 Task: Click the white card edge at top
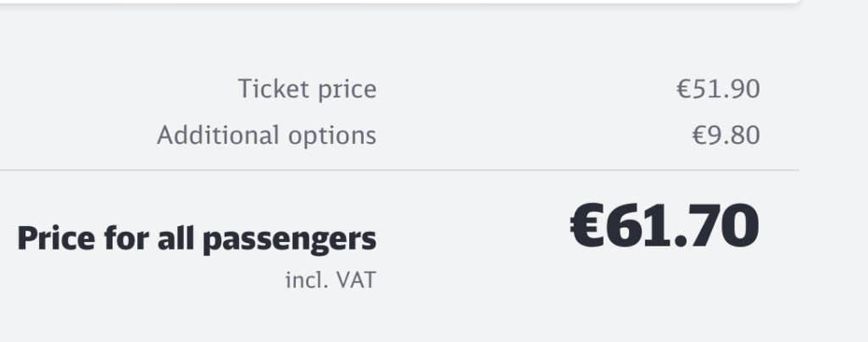pos(399,2)
